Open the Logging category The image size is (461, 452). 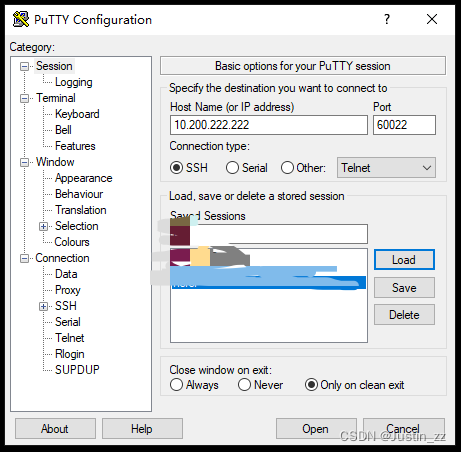coord(74,82)
